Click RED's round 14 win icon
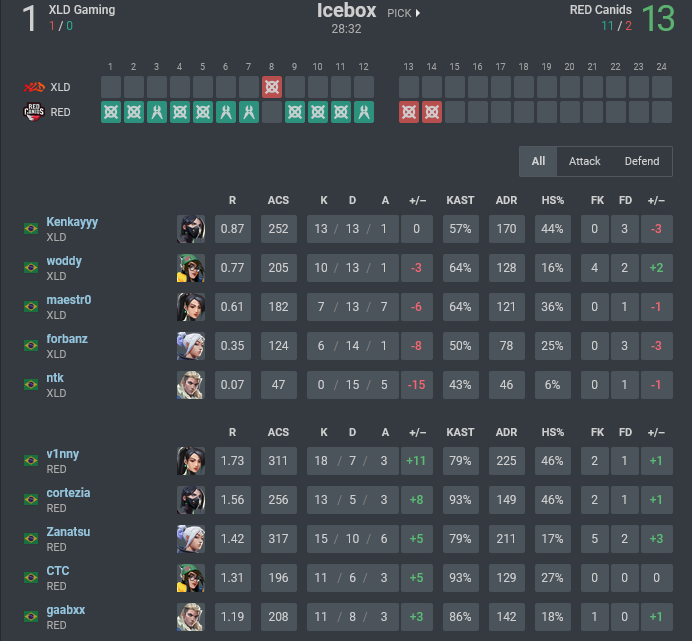The width and height of the screenshot is (692, 641). click(x=432, y=112)
